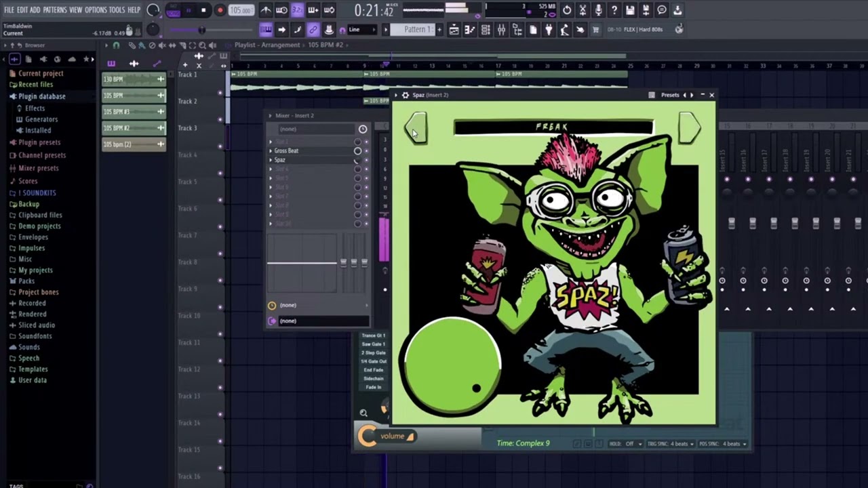Click the stop playback button

203,10
